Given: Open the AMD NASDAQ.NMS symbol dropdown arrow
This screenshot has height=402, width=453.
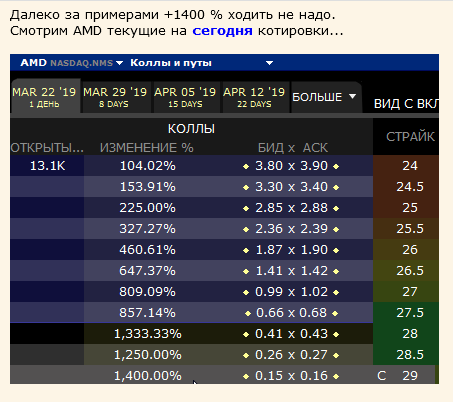Looking at the screenshot, I should (x=119, y=63).
